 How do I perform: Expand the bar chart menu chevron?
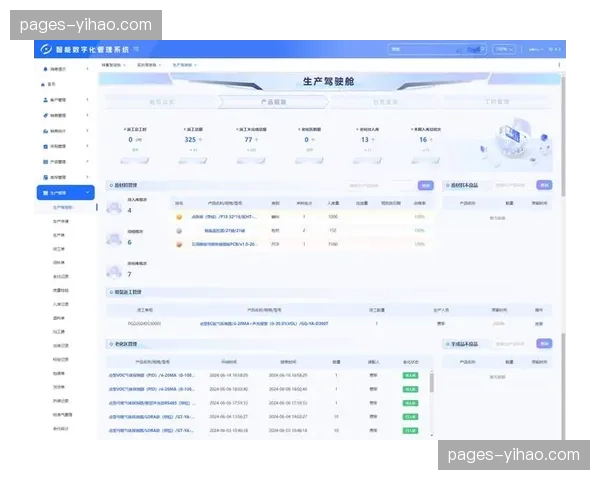pyautogui.click(x=88, y=131)
